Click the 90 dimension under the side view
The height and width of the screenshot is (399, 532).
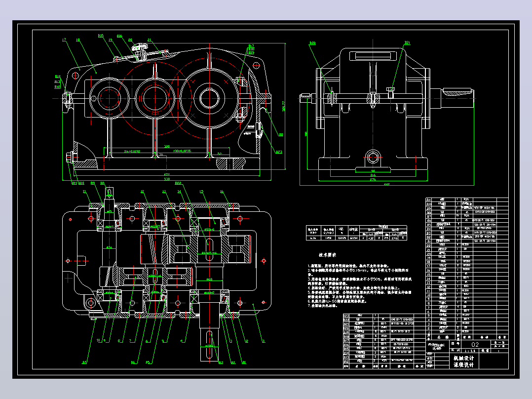coord(373,171)
